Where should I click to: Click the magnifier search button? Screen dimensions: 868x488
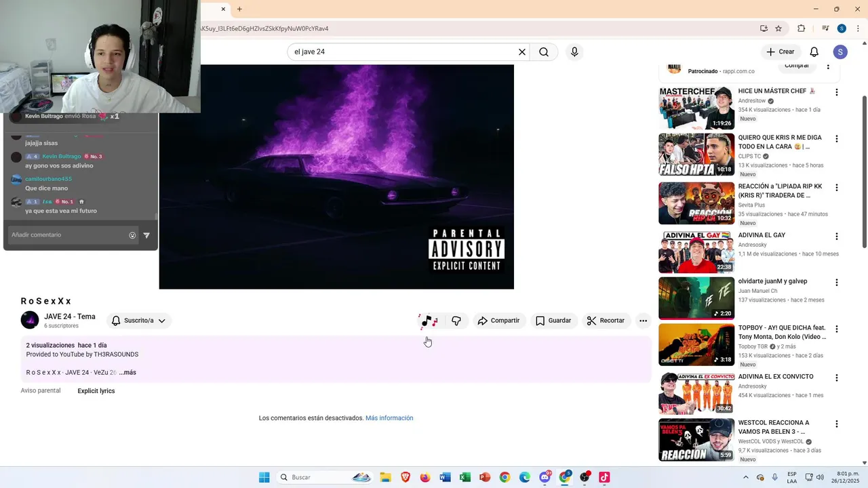pos(544,52)
